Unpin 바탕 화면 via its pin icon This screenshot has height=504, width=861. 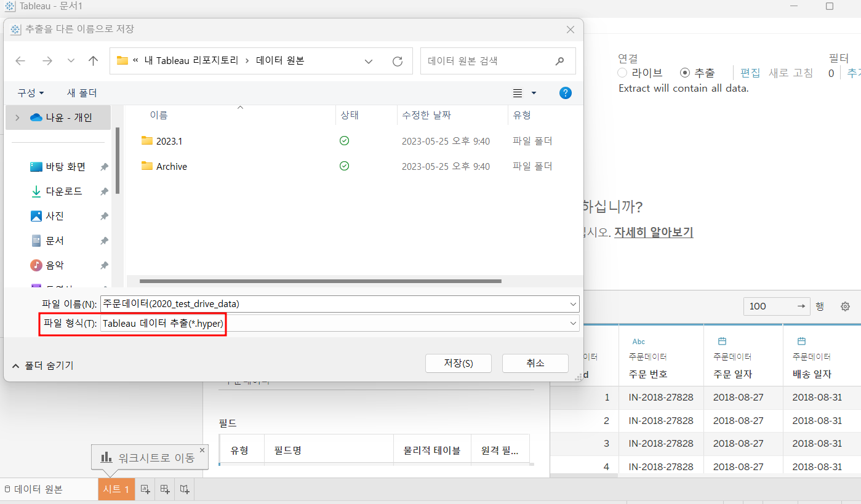click(x=105, y=167)
